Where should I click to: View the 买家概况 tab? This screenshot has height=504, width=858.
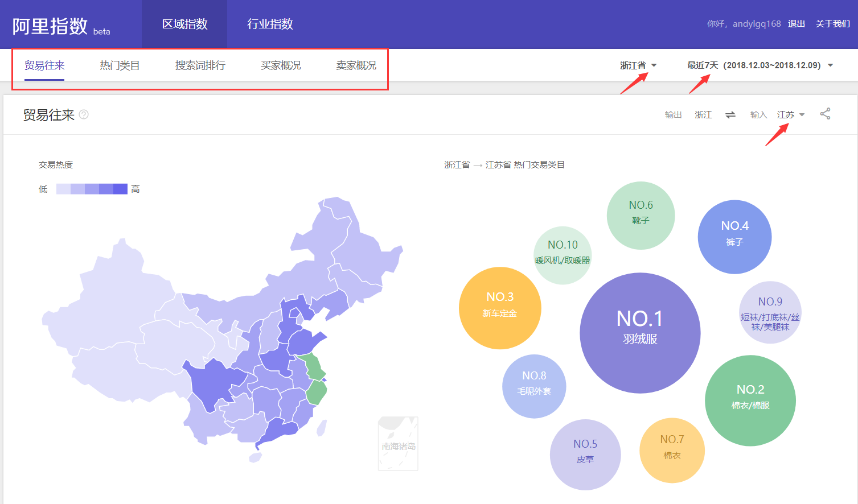[x=280, y=65]
